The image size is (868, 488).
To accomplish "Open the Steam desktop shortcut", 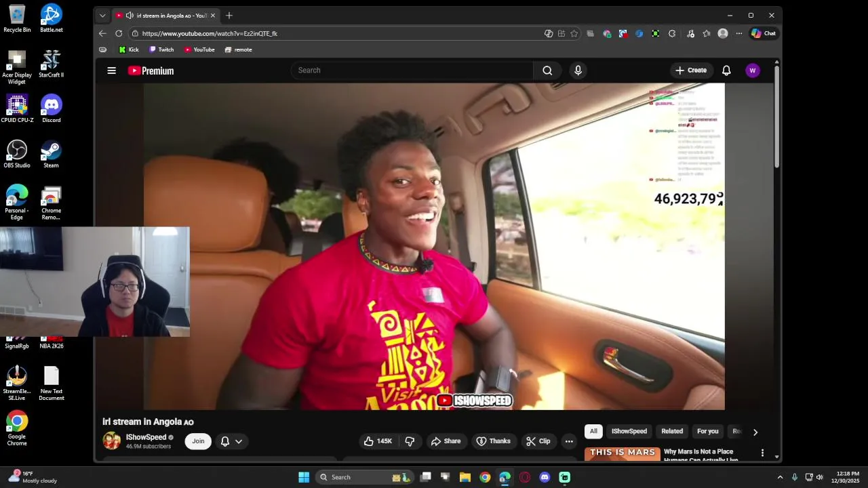I will click(51, 154).
